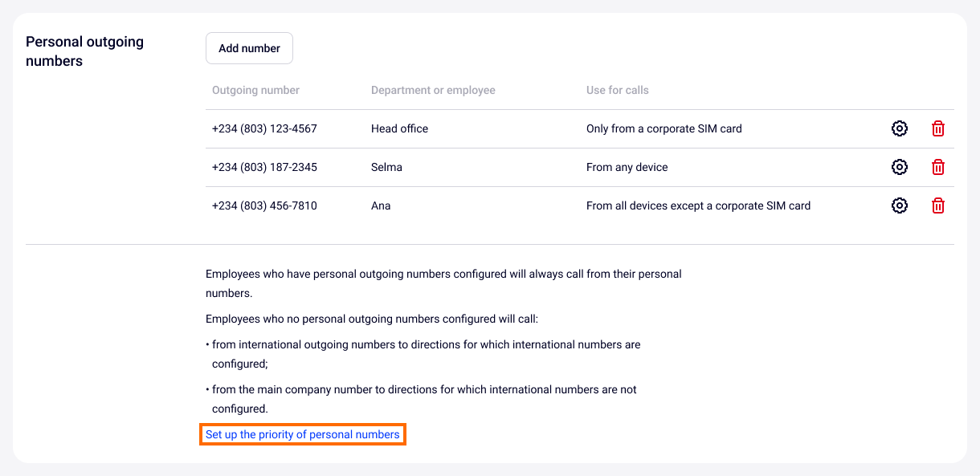
Task: Click 'From all devices except a corporate SIM card'
Action: click(x=698, y=205)
